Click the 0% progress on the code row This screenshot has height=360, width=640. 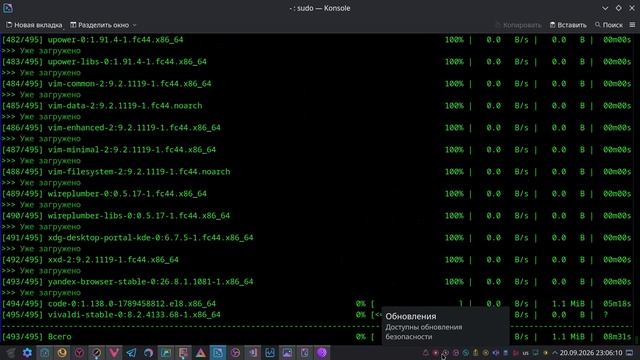(x=360, y=304)
